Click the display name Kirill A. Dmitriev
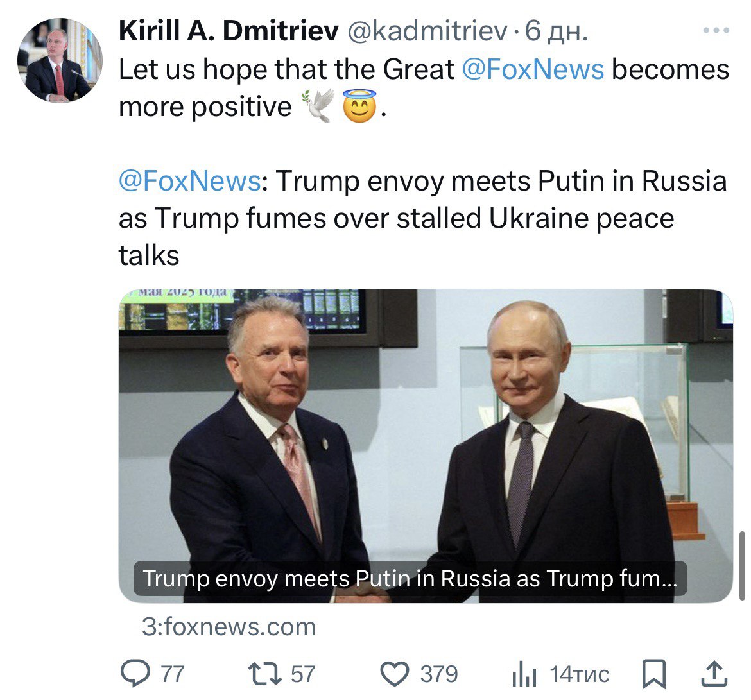 (229, 31)
